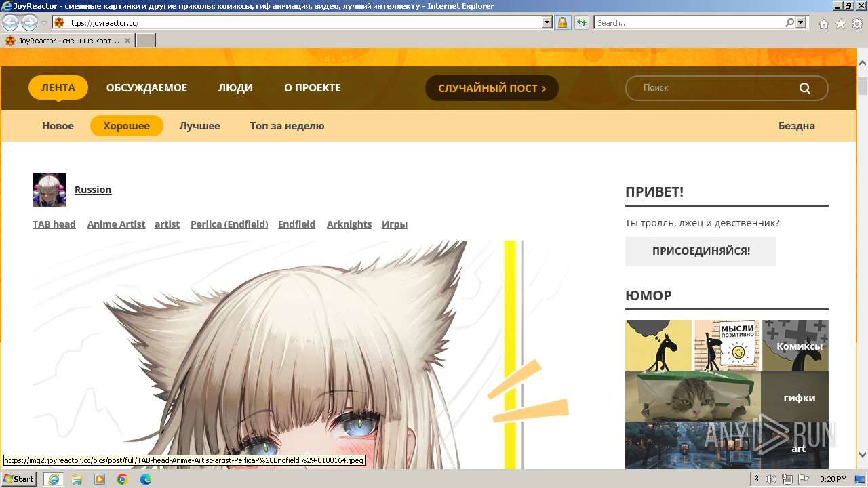
Task: Open ЛЮДИ section
Action: click(235, 88)
